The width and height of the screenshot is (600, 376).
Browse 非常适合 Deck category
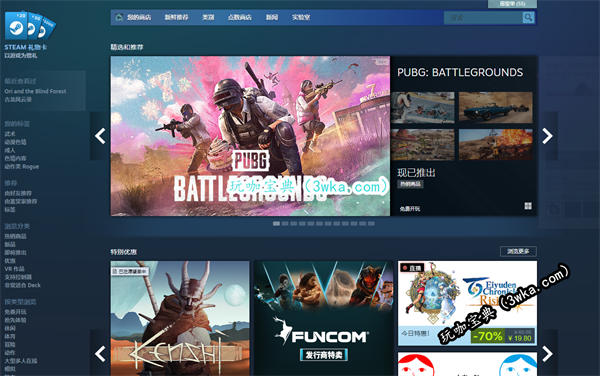click(x=22, y=285)
